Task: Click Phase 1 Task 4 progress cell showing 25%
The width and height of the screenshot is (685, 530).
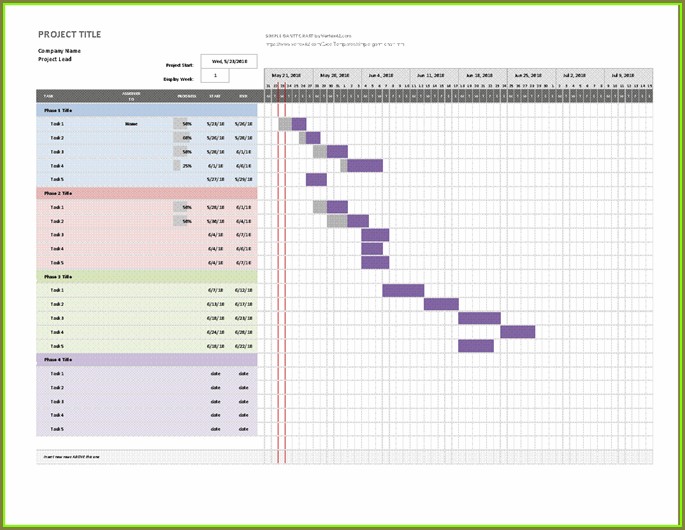Action: [187, 166]
